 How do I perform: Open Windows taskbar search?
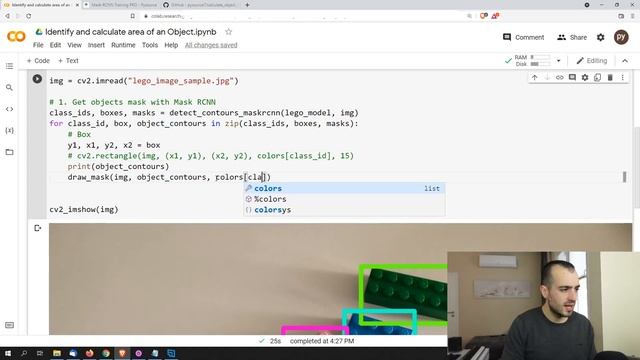click(24, 353)
